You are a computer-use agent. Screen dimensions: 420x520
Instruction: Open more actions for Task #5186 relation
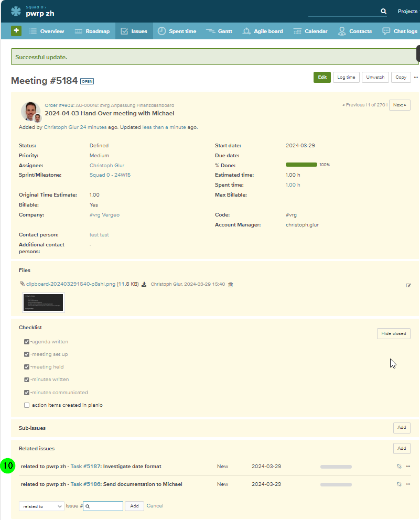(x=408, y=484)
